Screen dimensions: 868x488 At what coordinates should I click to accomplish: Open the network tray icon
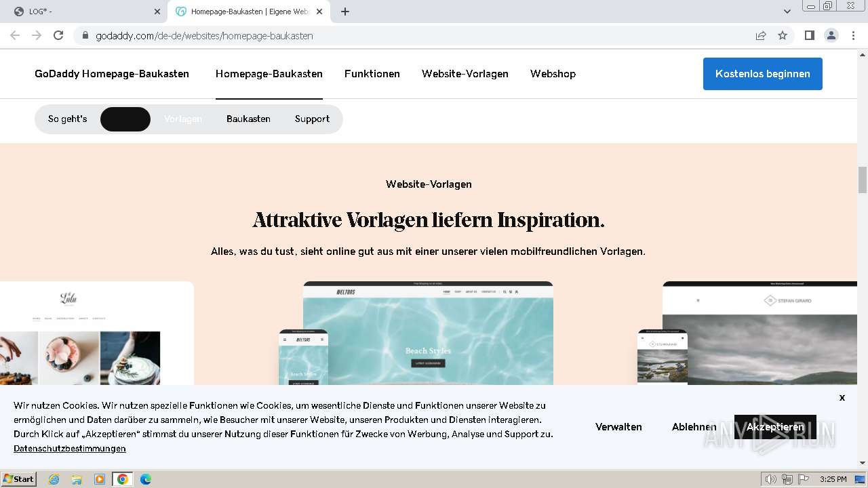coord(787,479)
